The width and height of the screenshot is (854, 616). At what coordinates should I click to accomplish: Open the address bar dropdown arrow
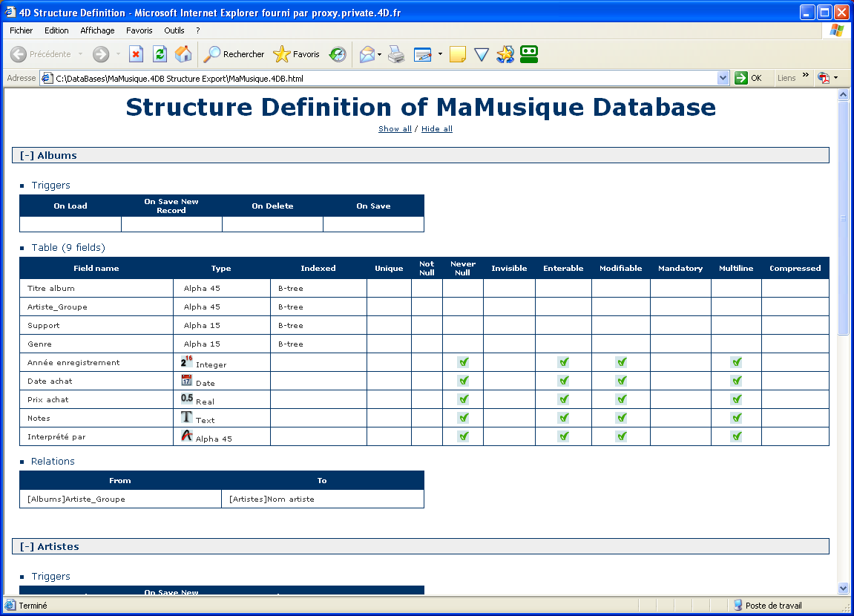(x=723, y=78)
